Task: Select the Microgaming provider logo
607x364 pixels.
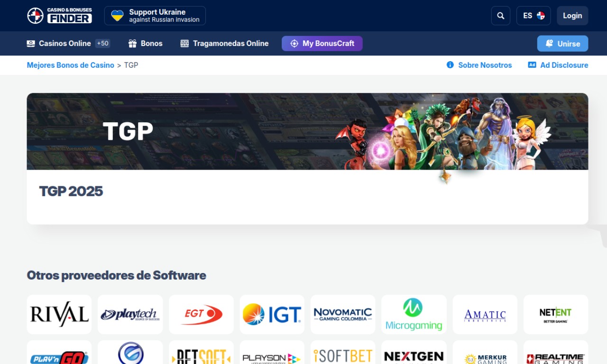Action: pos(414,315)
